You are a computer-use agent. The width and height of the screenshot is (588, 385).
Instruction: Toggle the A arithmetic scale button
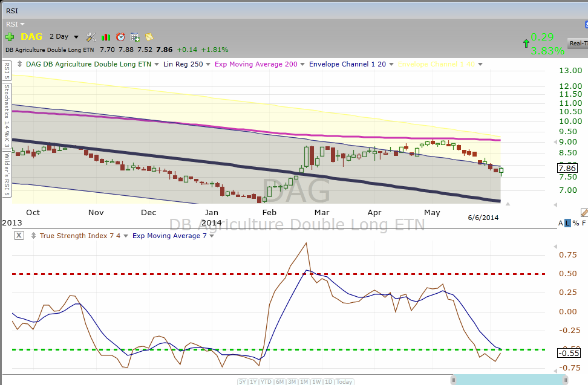tap(561, 223)
